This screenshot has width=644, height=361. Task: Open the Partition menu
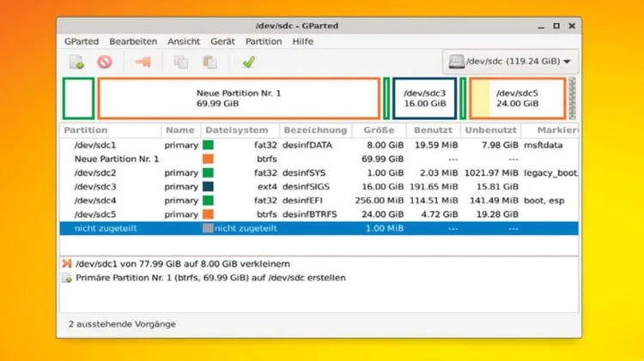point(264,41)
